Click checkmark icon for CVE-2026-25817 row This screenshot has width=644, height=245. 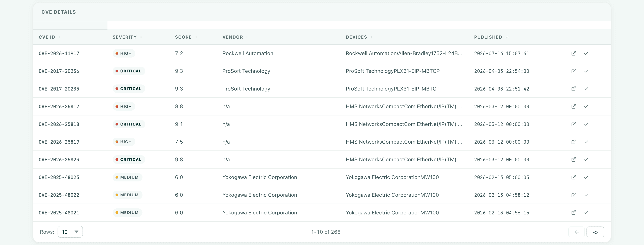click(586, 106)
